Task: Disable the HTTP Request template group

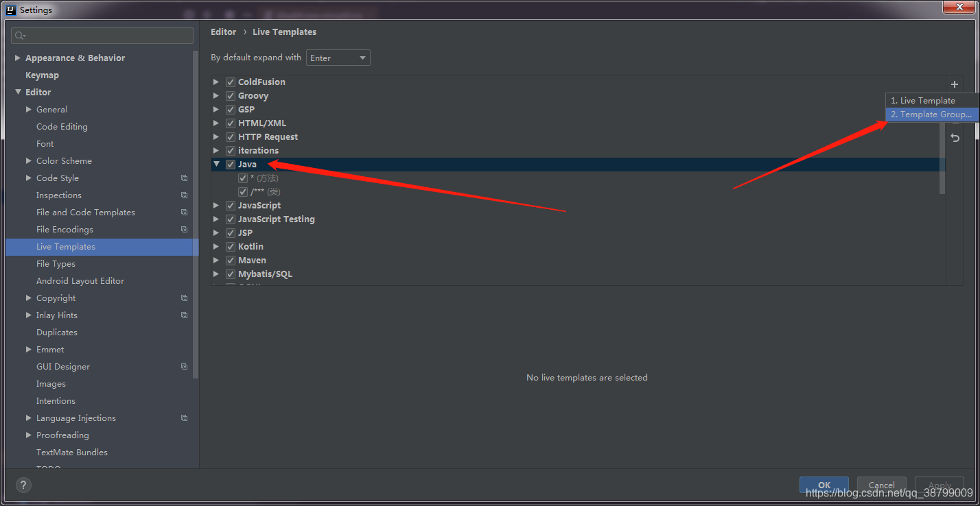Action: (231, 137)
